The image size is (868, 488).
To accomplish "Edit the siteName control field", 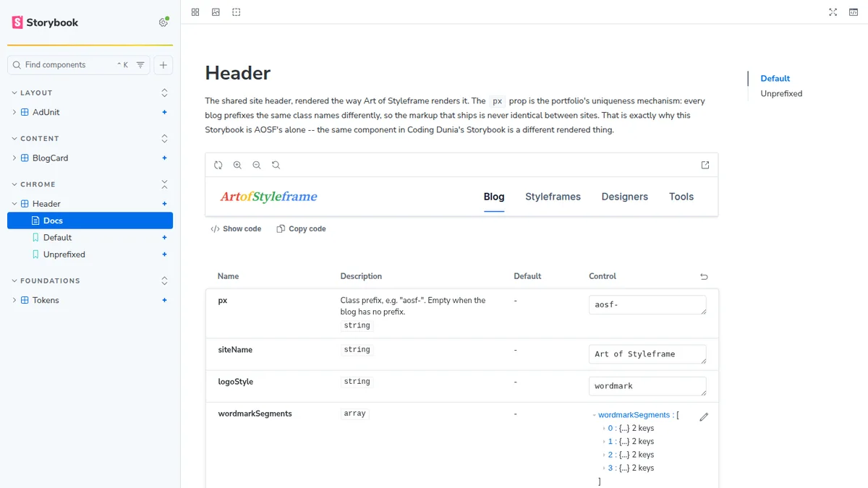I will (647, 354).
